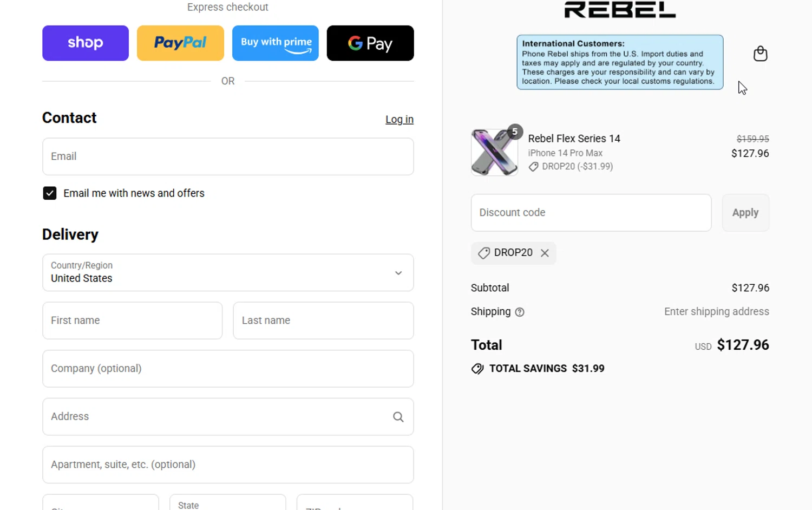The image size is (812, 510).
Task: Focus the Discount code field
Action: pyautogui.click(x=591, y=213)
